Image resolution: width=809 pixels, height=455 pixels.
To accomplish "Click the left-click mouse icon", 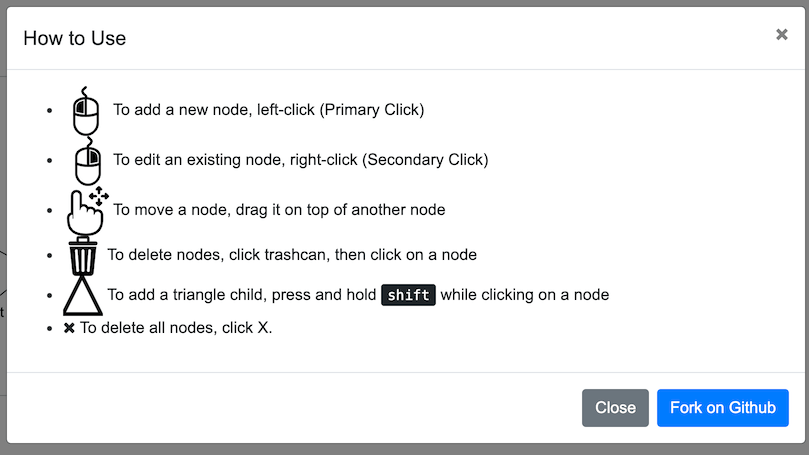I will tap(86, 111).
